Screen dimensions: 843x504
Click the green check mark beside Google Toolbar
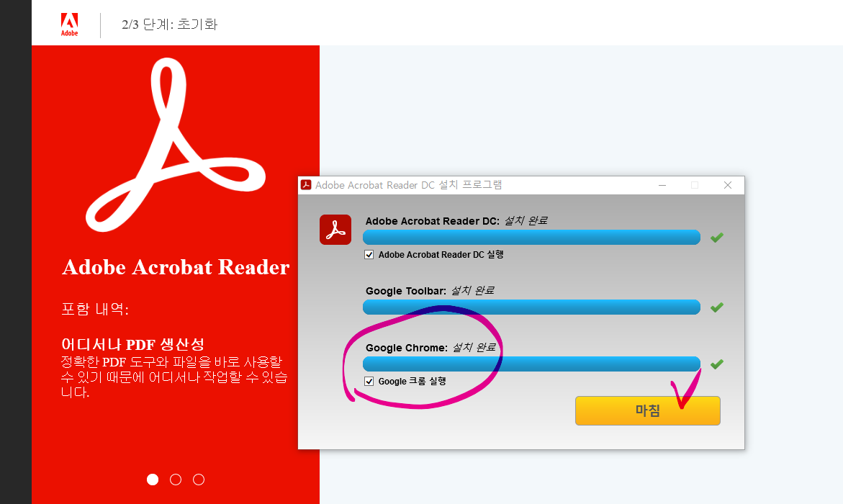[716, 307]
